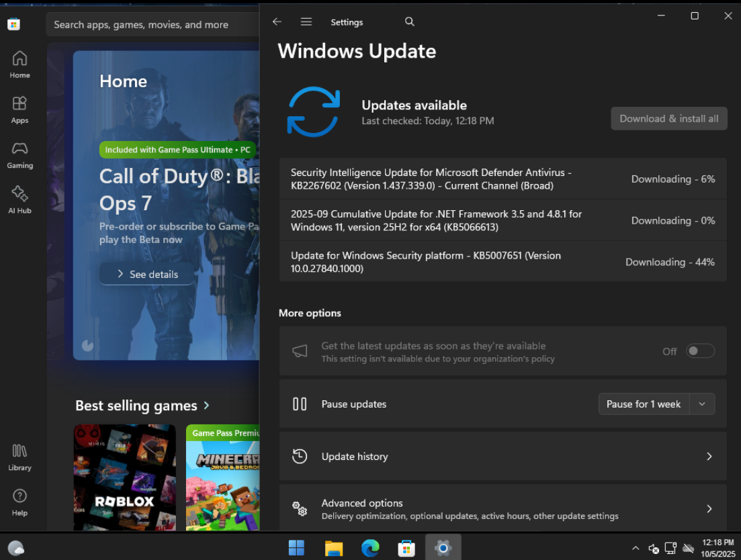This screenshot has height=560, width=741.
Task: Open Gaming section in Microsoft Store sidebar
Action: 19,155
